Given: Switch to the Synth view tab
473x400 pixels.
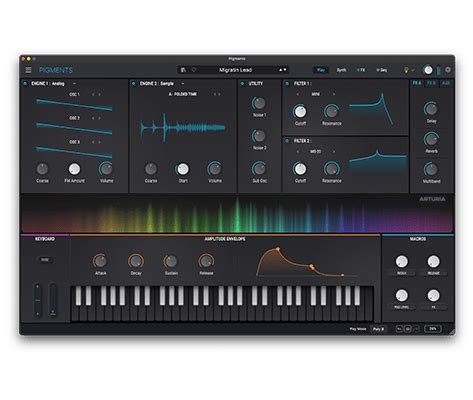Looking at the screenshot, I should (341, 70).
